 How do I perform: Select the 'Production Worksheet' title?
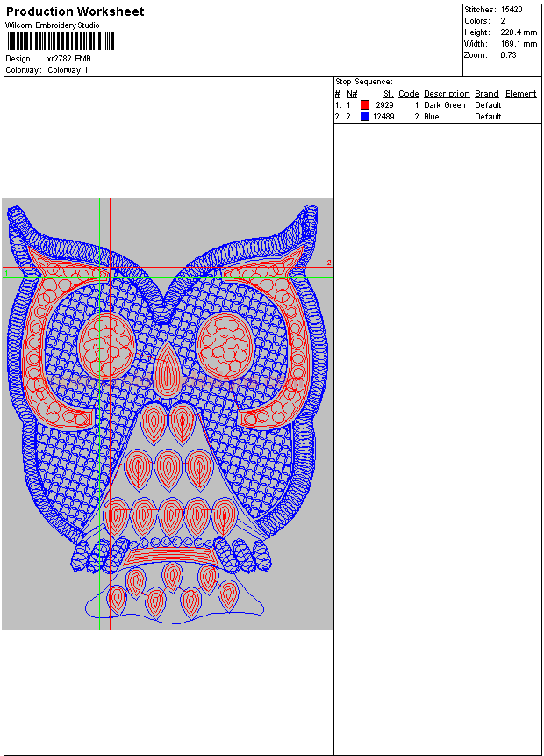pyautogui.click(x=75, y=11)
